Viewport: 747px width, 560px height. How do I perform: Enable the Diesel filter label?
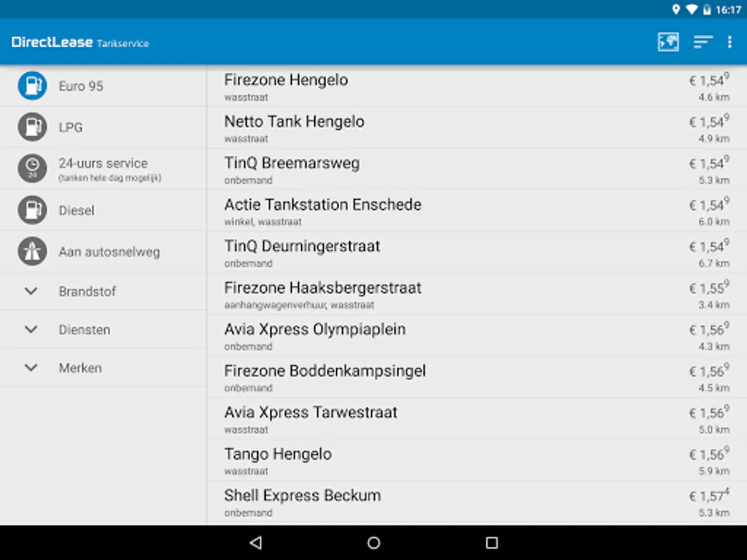tap(77, 210)
